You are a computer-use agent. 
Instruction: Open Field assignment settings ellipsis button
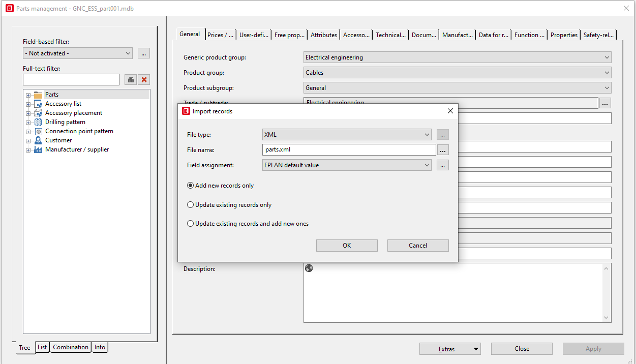coord(443,165)
